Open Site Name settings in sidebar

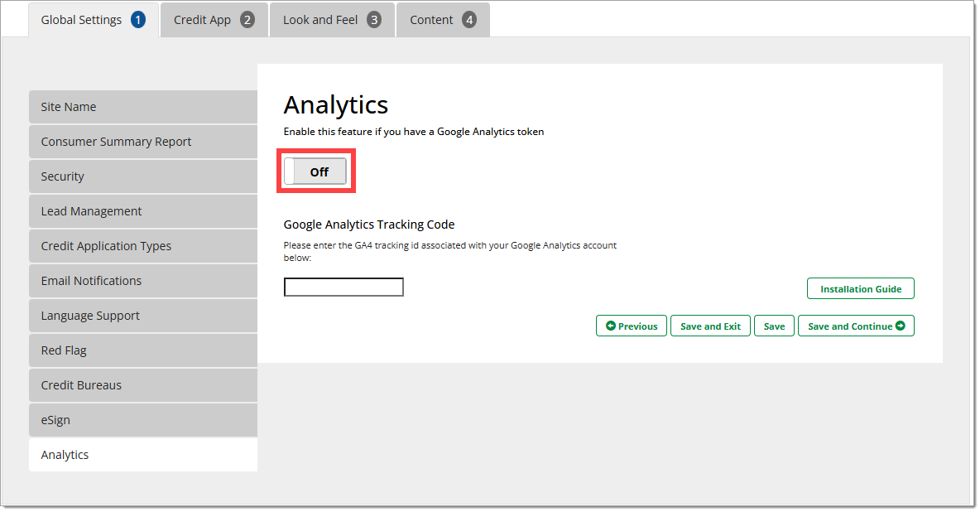[x=142, y=107]
